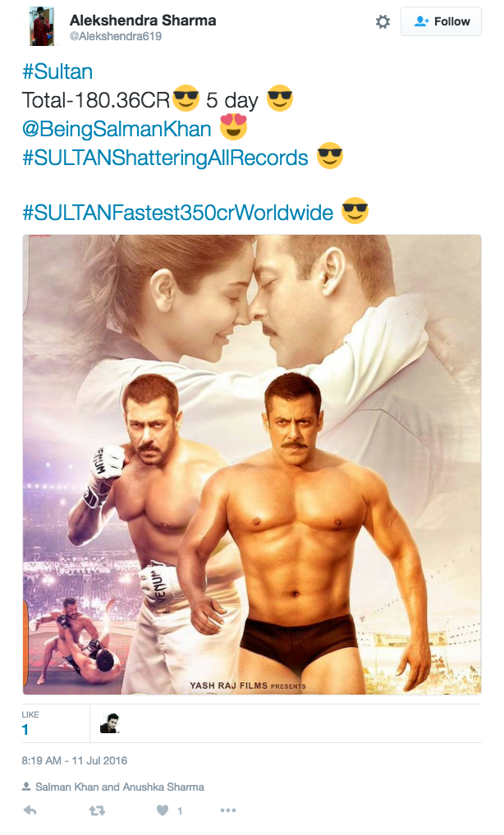504x835 pixels.
Task: Open the @Alekshendra619 handle link
Action: pos(116,36)
